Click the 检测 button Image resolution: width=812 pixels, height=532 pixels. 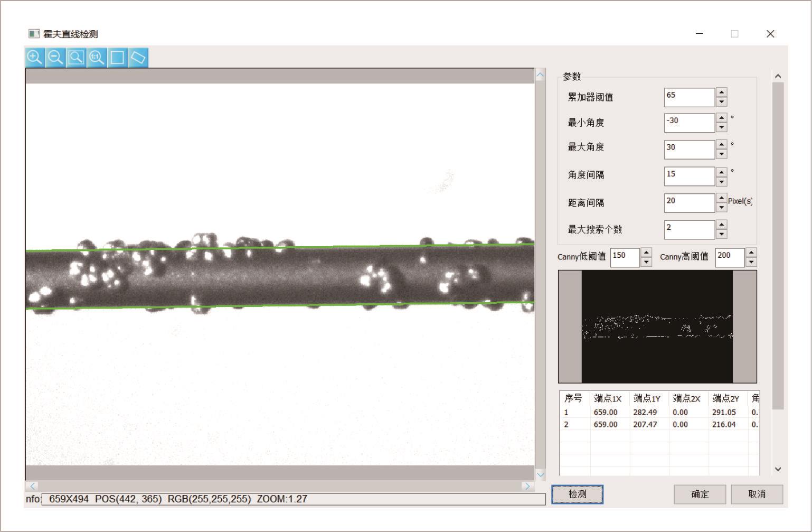pyautogui.click(x=577, y=494)
